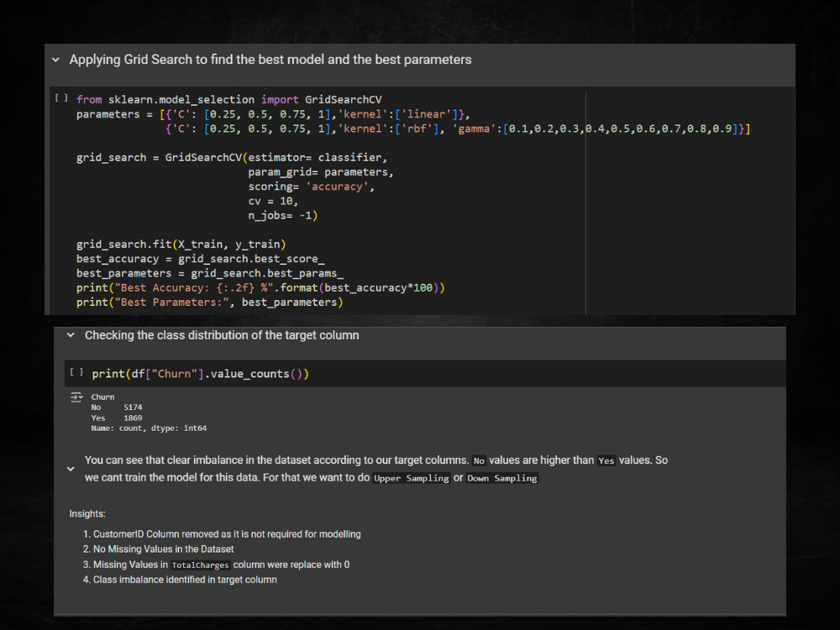Click the No 5174 output row
This screenshot has height=630, width=840.
(x=117, y=407)
